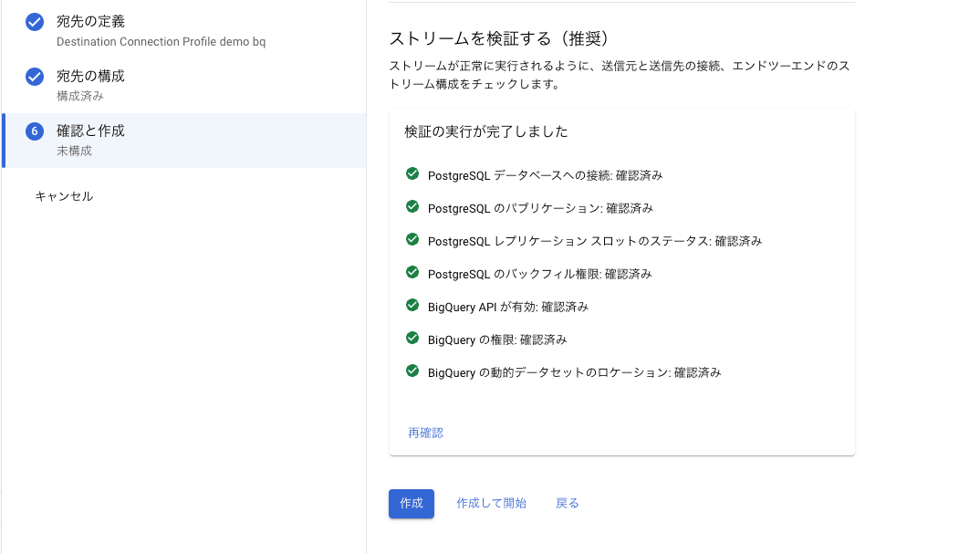This screenshot has width=980, height=554.
Task: Click the green check for レプリケーション スロットのステータス
Action: (412, 240)
